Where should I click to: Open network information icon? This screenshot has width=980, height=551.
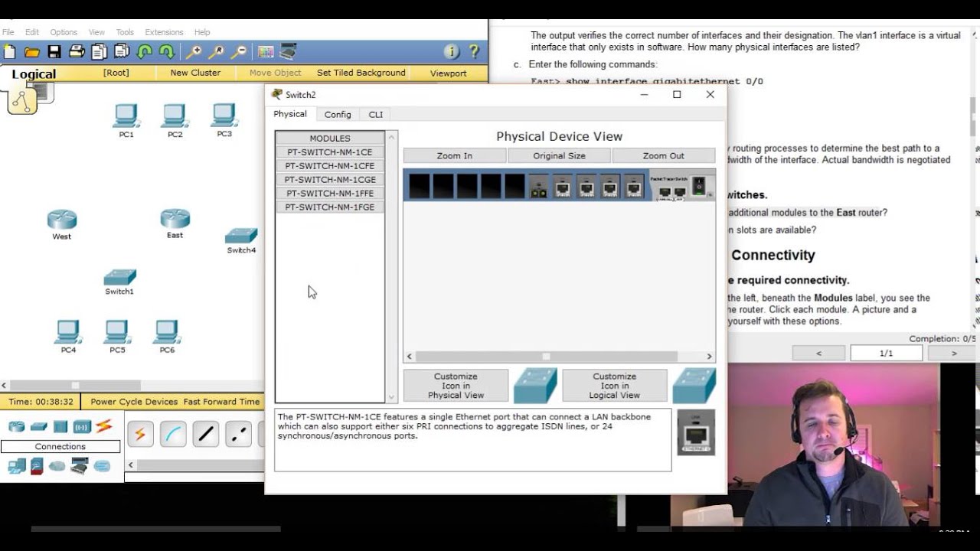pos(452,52)
